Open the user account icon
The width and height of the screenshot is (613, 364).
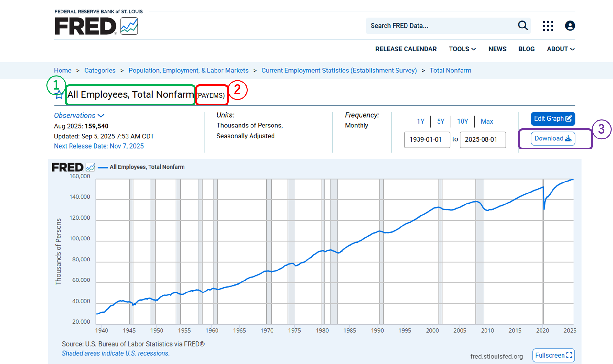pyautogui.click(x=570, y=26)
